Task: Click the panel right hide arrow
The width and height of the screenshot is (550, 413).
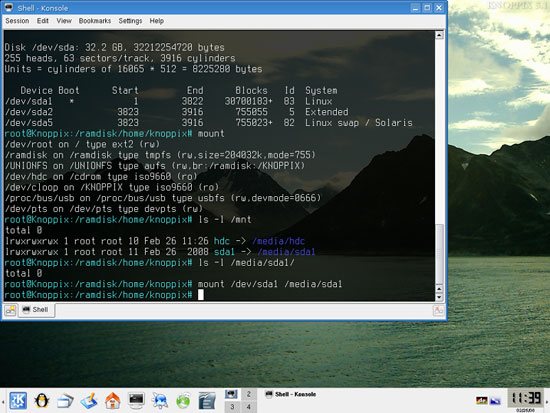Action: click(x=547, y=401)
